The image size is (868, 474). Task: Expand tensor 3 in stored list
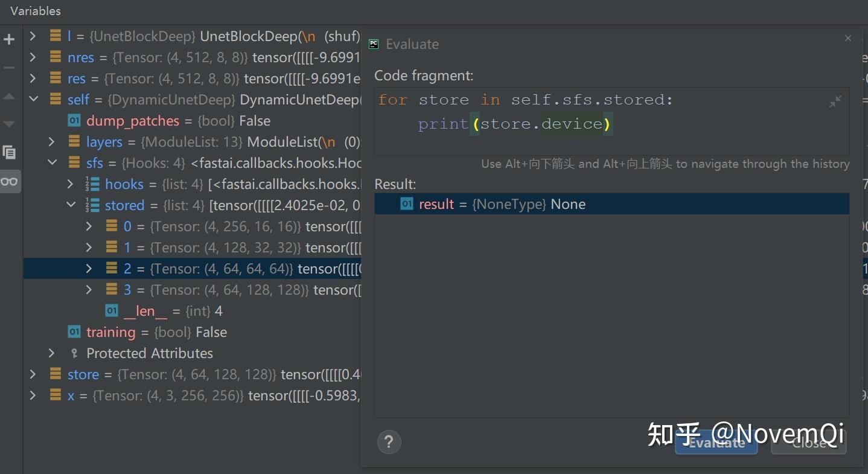click(89, 289)
